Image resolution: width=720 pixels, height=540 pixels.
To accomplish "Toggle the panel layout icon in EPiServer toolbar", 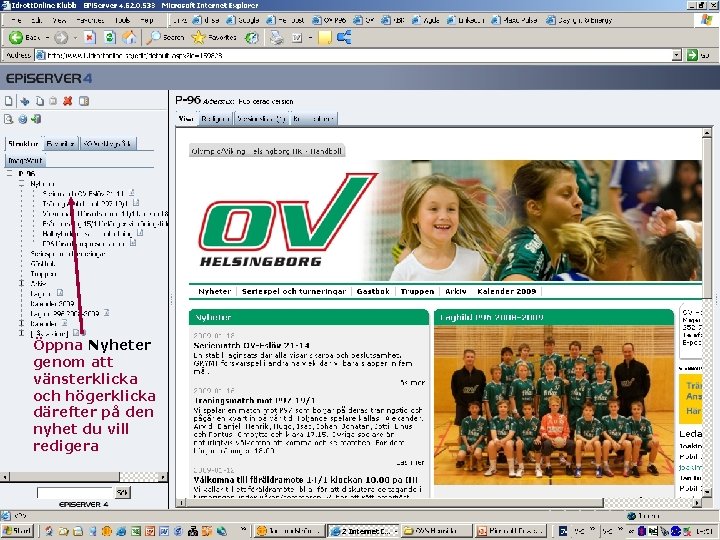I will pyautogui.click(x=84, y=101).
